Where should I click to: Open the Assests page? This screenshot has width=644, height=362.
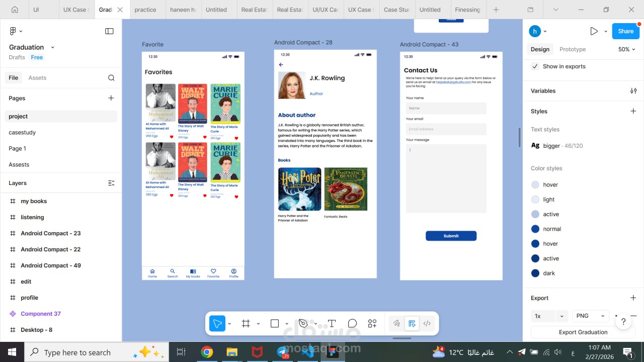(x=19, y=164)
